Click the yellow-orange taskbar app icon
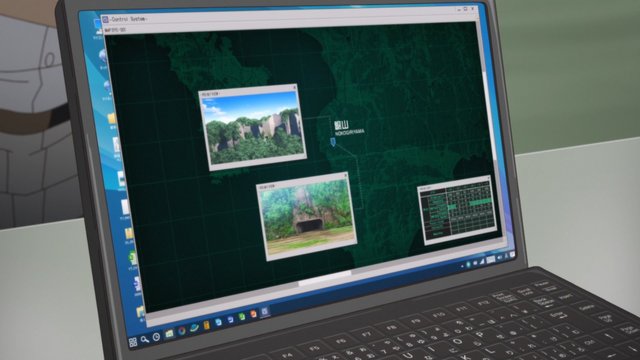This screenshot has width=640, height=360. point(207,325)
